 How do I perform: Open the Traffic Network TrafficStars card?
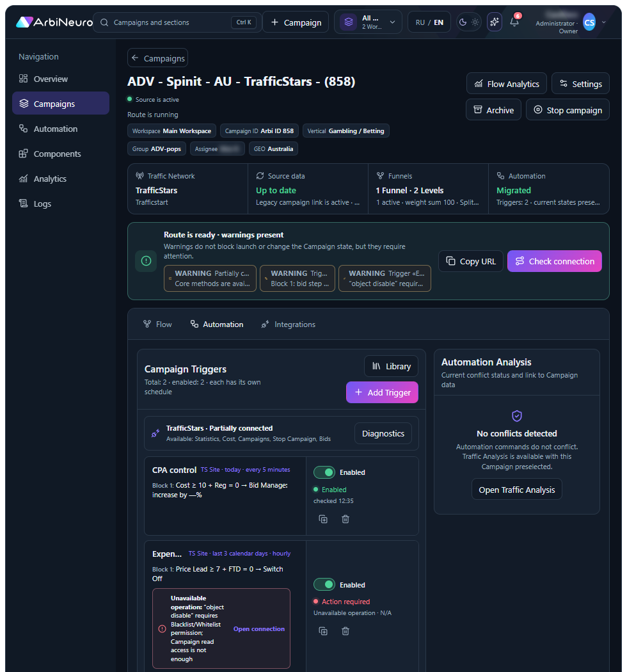pos(187,189)
